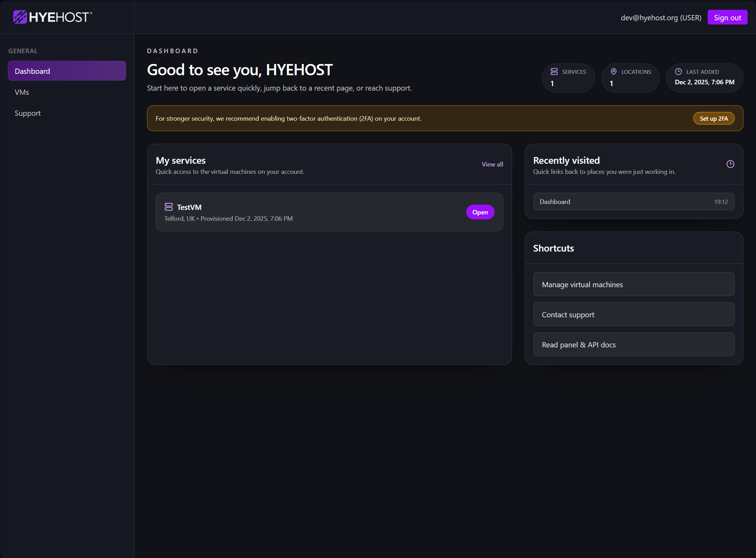This screenshot has height=558, width=756.
Task: Click the Contact support shortcut
Action: (x=633, y=314)
